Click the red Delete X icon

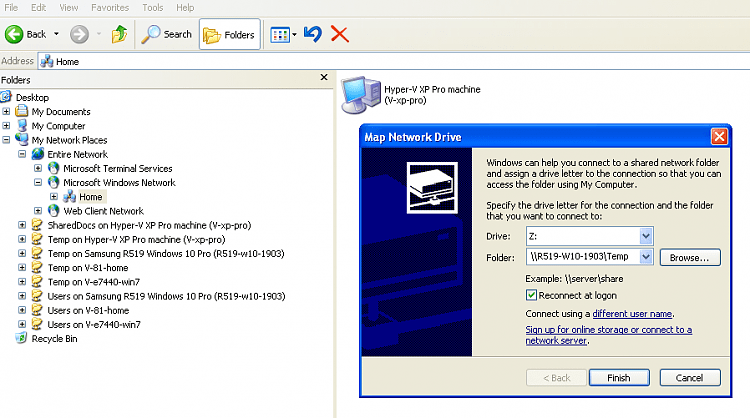pyautogui.click(x=340, y=34)
